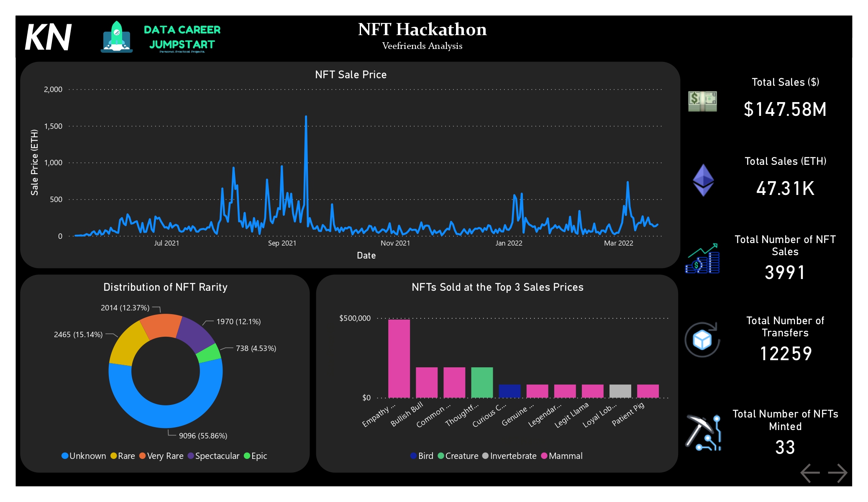The image size is (868, 502).
Task: Click the Mar 2022 axis label
Action: 618,243
